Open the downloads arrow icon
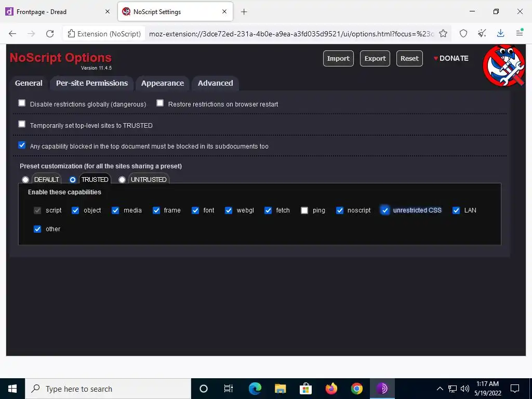Image resolution: width=532 pixels, height=399 pixels. coord(500,34)
